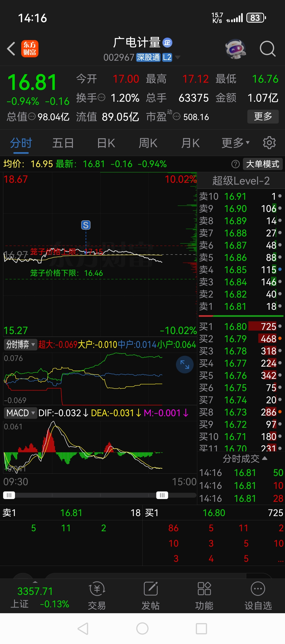
Task: Enable 大单模式 button
Action: pos(263,164)
